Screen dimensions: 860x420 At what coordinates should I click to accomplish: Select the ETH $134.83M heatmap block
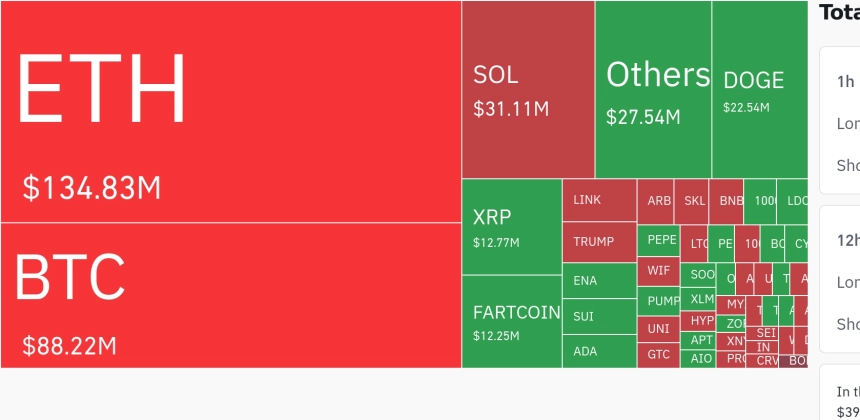(231, 111)
